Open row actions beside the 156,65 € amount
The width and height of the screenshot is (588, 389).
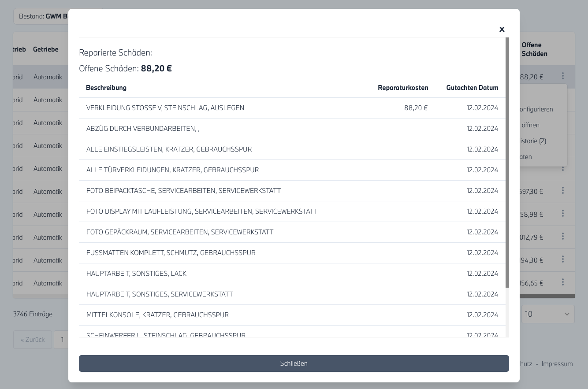click(x=562, y=282)
